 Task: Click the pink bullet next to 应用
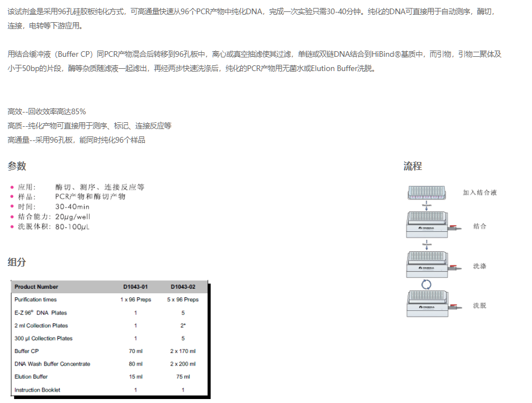tap(12, 187)
